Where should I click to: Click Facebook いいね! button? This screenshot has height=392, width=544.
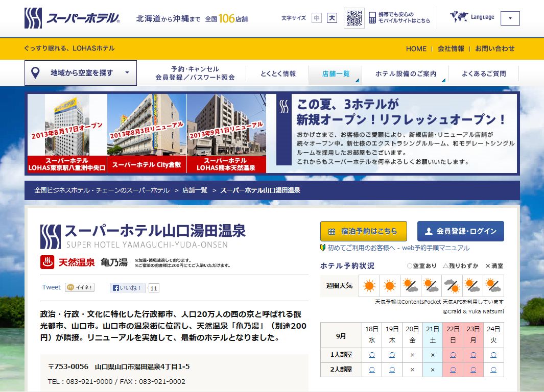coord(127,288)
